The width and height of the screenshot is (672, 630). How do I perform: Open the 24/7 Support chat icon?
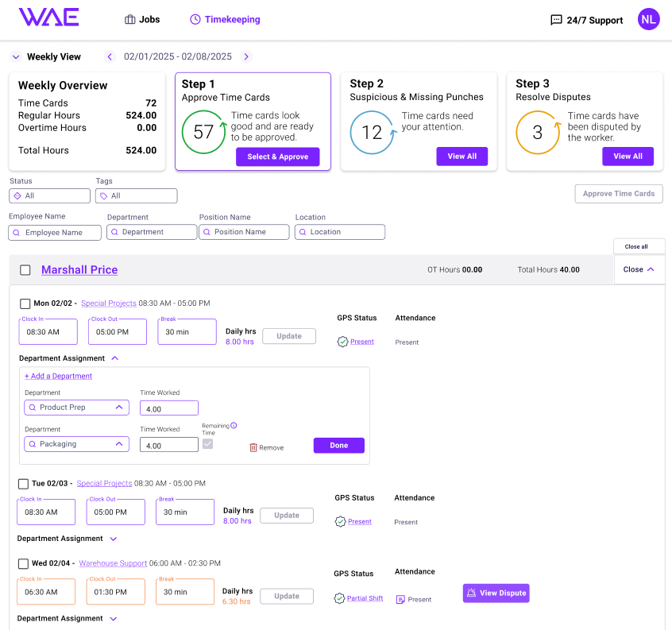tap(556, 20)
